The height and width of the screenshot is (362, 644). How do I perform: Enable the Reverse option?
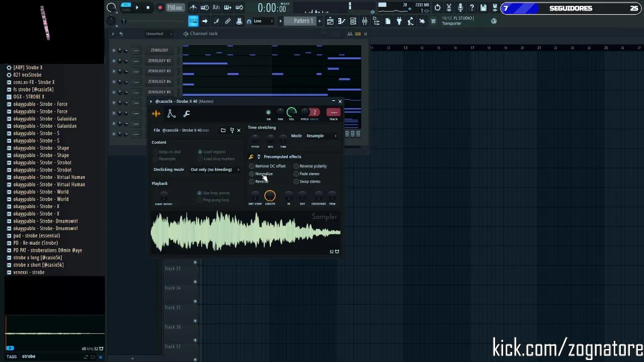260,182
